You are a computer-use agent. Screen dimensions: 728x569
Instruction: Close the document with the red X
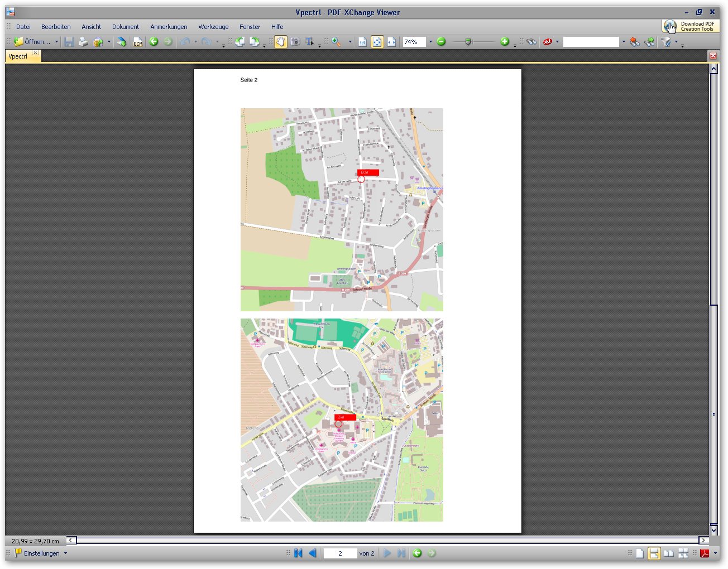[713, 56]
